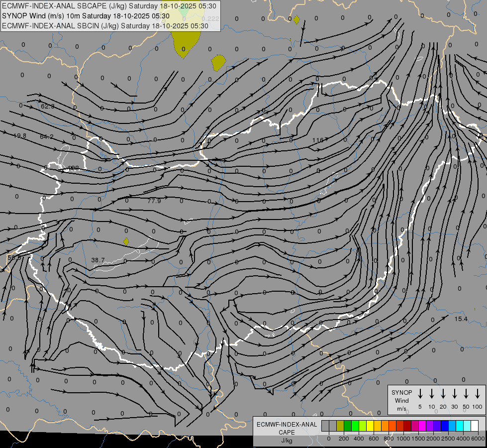487x448 pixels.
Task: Click the wind arrow above 5 m/s
Action: click(420, 394)
